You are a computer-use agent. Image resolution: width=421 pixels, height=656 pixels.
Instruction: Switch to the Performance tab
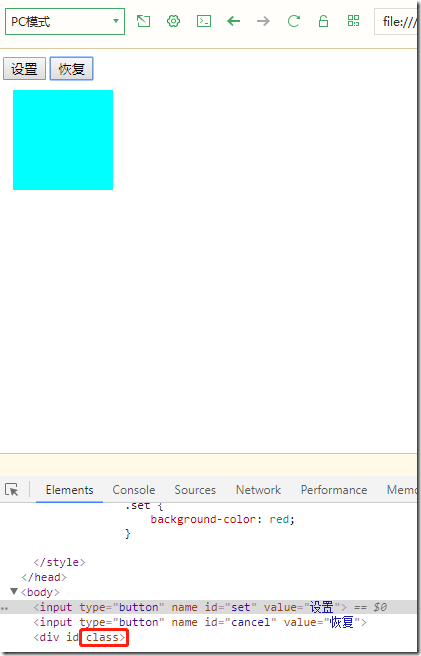[334, 490]
